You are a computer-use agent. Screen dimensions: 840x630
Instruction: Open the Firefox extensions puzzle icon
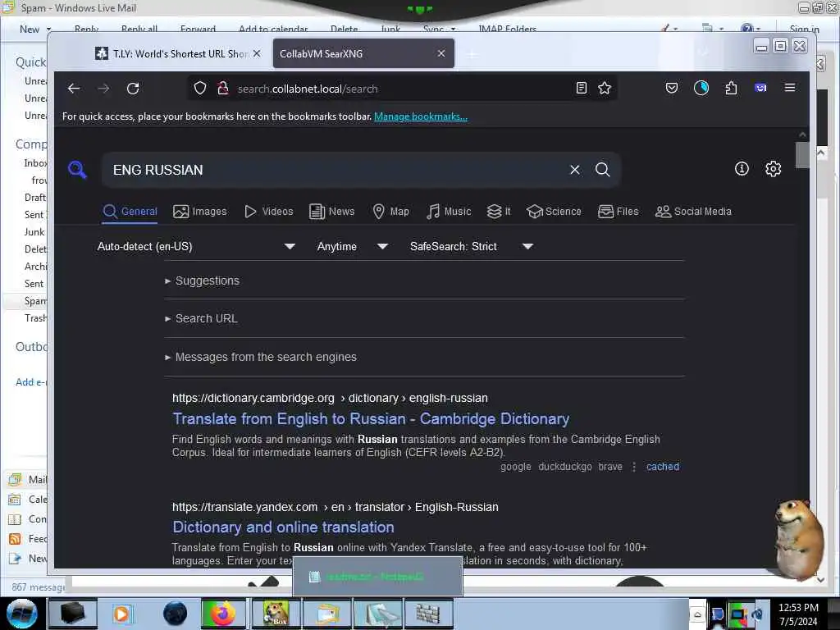(x=731, y=88)
